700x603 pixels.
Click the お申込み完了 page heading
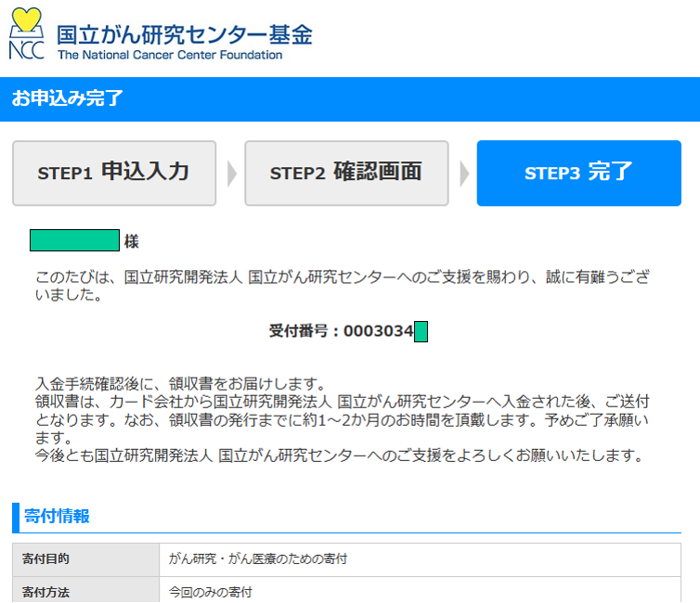(x=67, y=98)
